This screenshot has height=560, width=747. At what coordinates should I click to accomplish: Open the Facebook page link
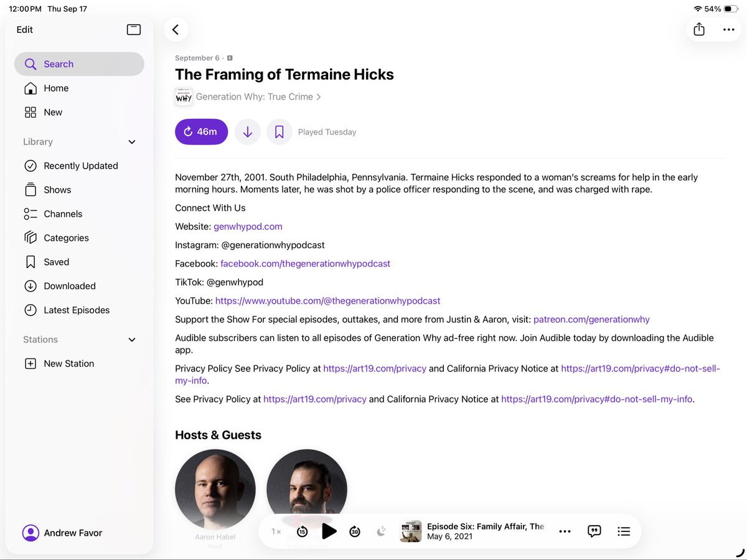point(305,264)
